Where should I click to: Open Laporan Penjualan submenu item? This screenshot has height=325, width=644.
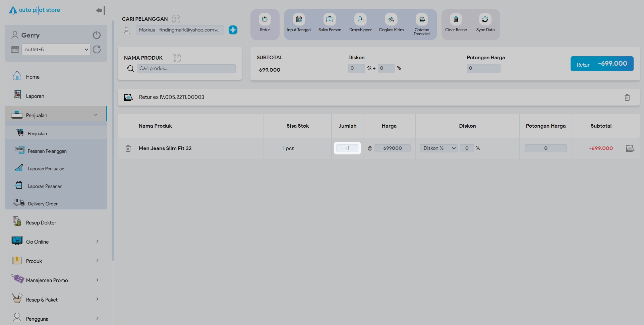pyautogui.click(x=46, y=169)
